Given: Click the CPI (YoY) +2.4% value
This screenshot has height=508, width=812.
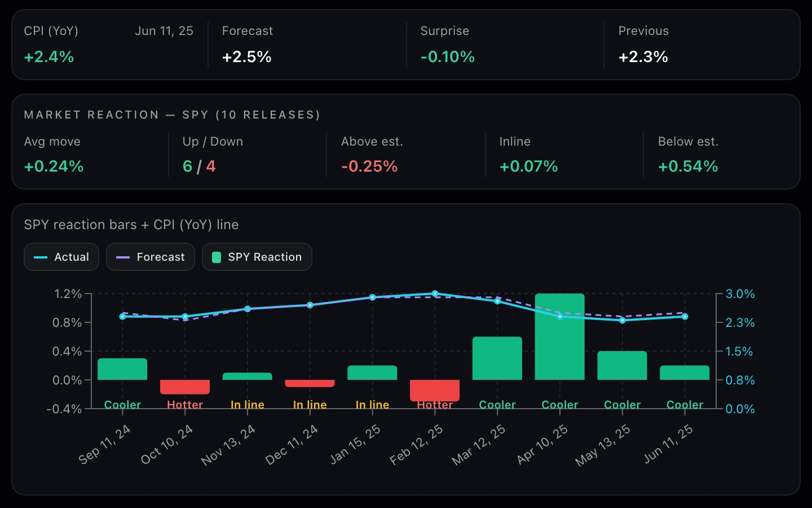Looking at the screenshot, I should (49, 56).
